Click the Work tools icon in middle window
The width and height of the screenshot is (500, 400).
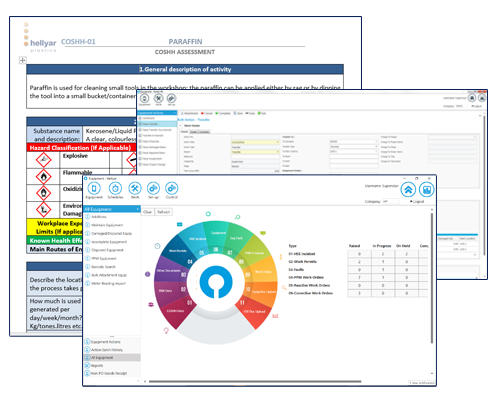pos(158,98)
